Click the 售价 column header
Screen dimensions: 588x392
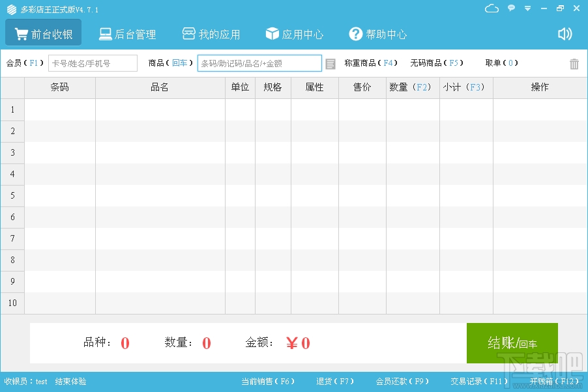pyautogui.click(x=362, y=88)
